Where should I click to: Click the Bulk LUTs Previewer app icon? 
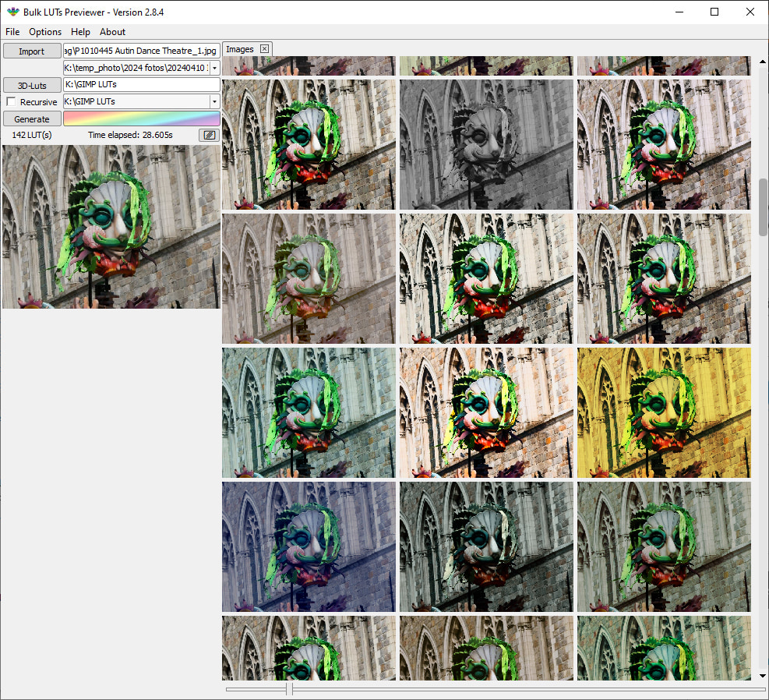(x=12, y=12)
